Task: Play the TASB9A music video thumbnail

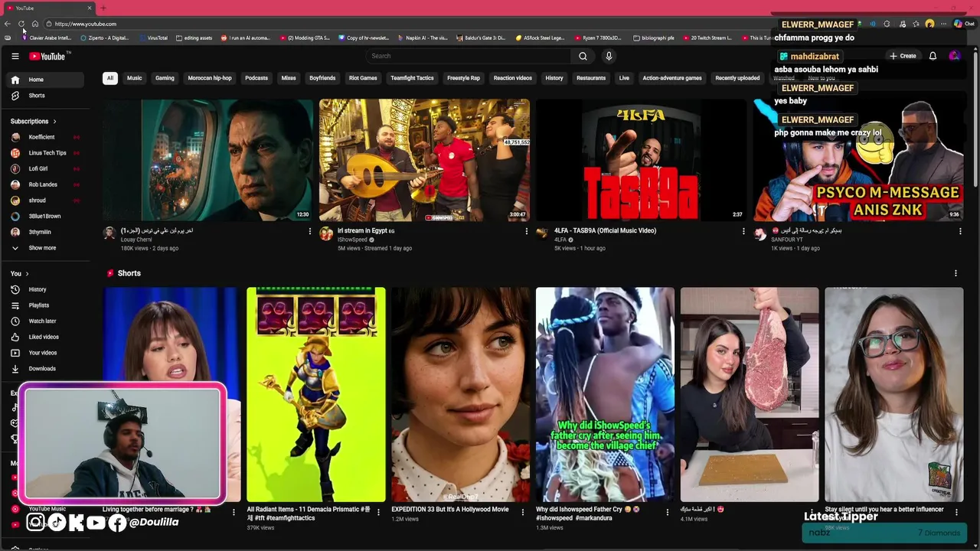Action: point(641,160)
